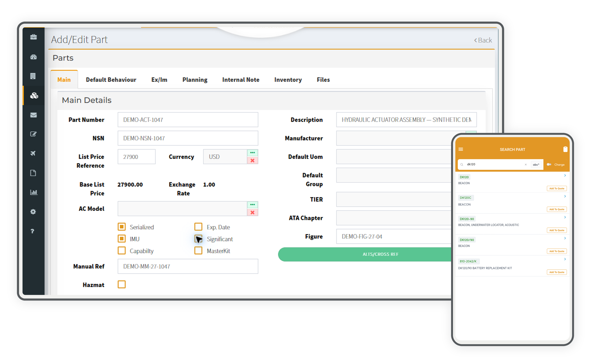Clear dk120 search with the small x
The width and height of the screenshot is (593, 364).
pyautogui.click(x=526, y=165)
